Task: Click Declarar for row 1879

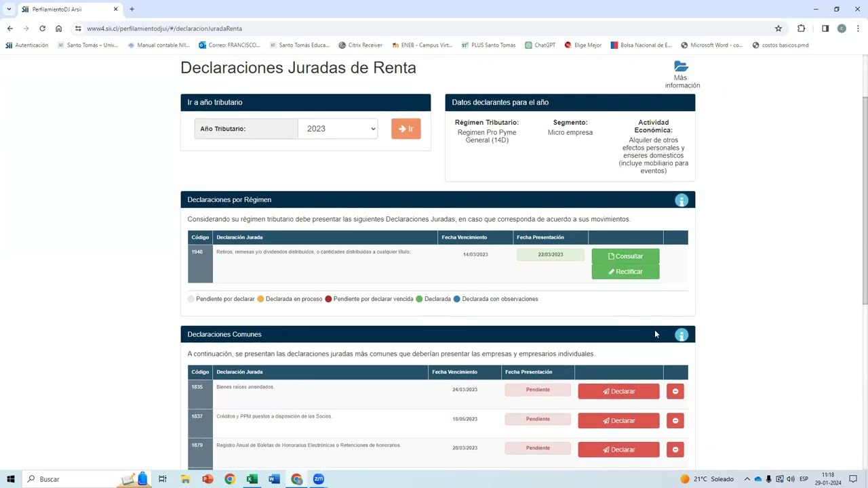Action: [618, 450]
